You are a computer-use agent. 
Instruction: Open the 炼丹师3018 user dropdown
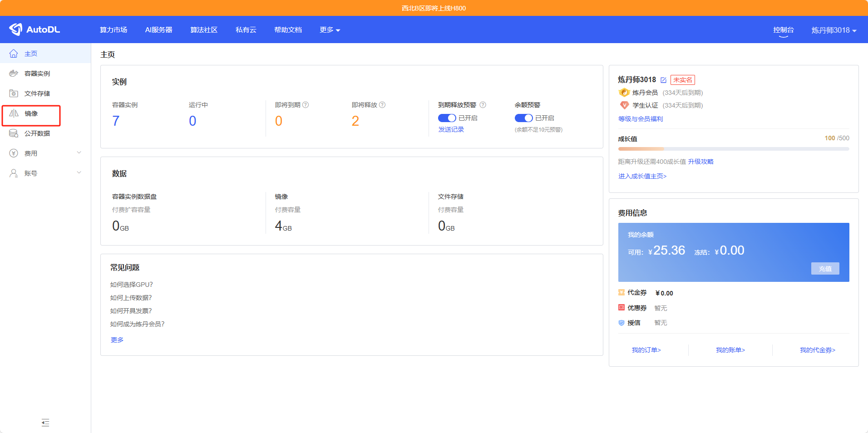point(834,30)
